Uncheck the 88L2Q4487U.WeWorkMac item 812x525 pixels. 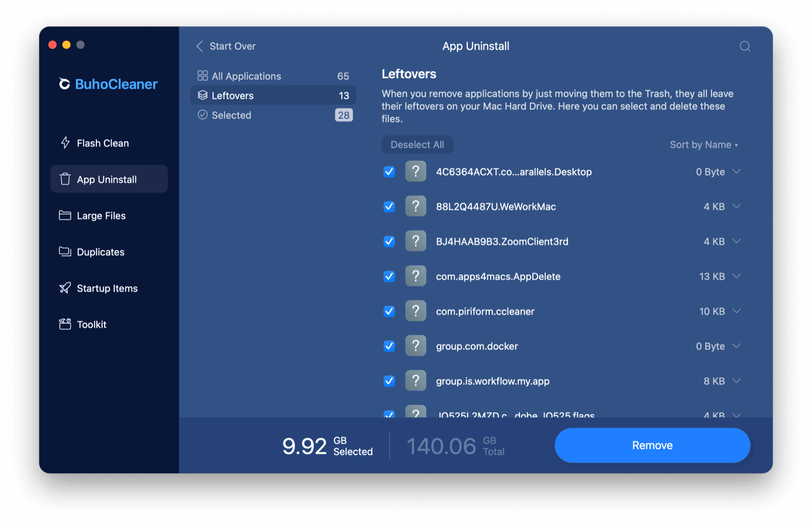click(x=389, y=206)
